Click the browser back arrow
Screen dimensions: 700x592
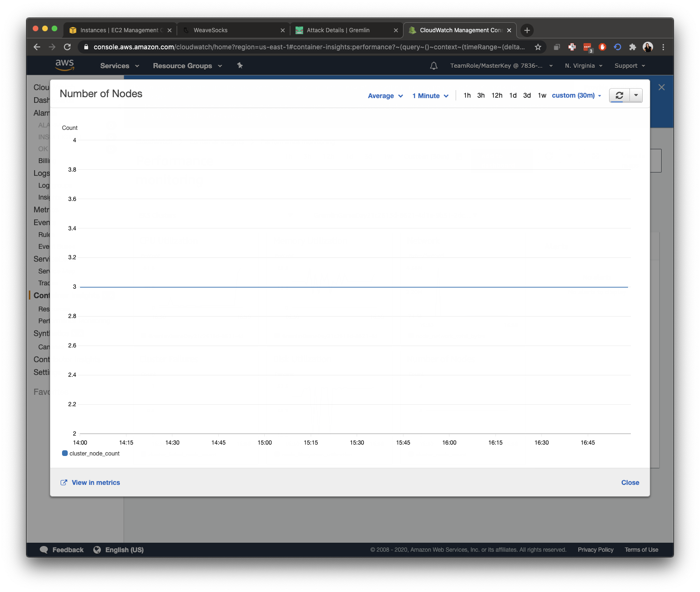pyautogui.click(x=37, y=47)
